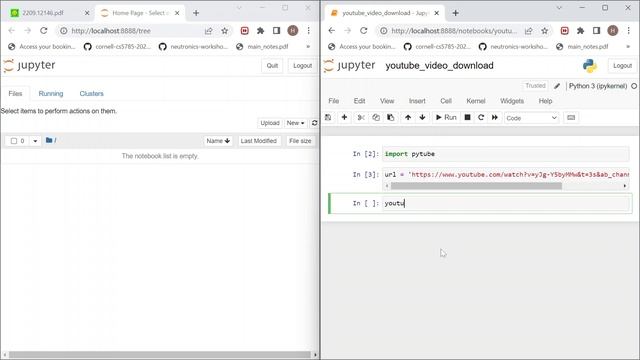Bookmark page star icon in right browser

pos(544,31)
